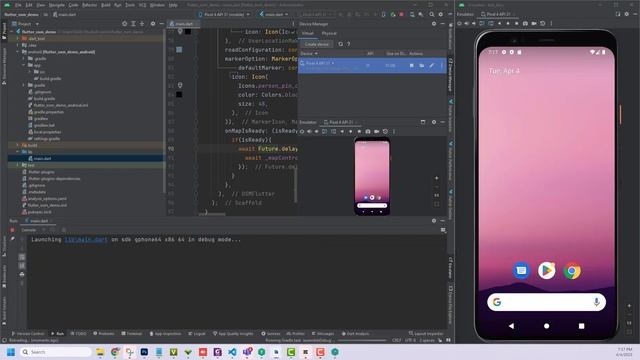Viewport: 640px width, 360px height.
Task: Click the lib\main.dart link in console
Action: click(x=86, y=240)
